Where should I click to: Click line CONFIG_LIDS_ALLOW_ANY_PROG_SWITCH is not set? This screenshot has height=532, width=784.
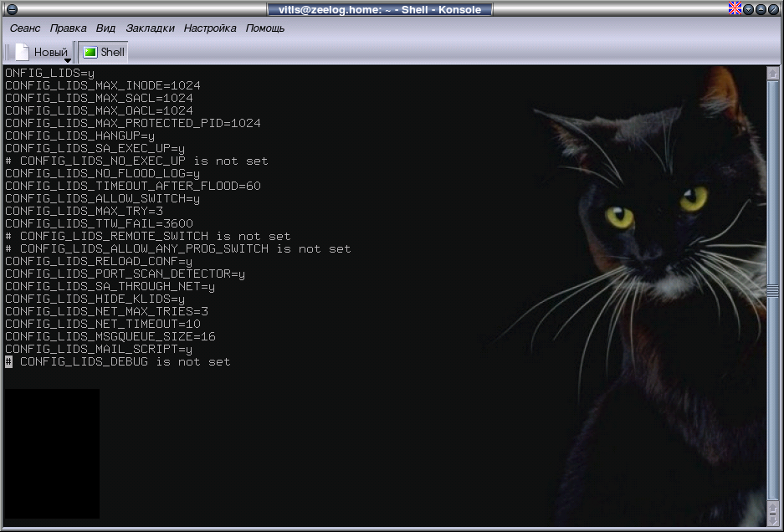click(x=177, y=248)
